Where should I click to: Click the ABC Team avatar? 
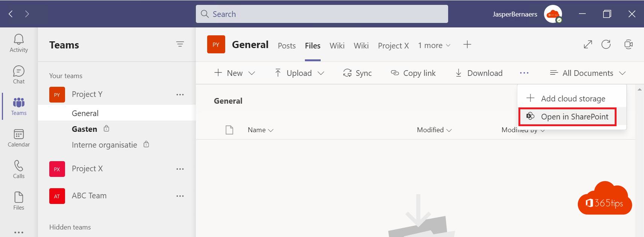(x=57, y=196)
